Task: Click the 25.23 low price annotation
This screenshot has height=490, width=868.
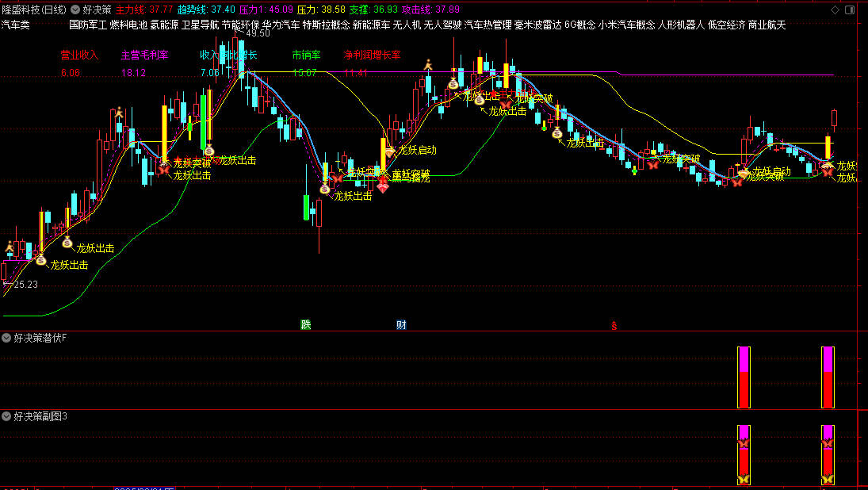Action: click(x=26, y=285)
